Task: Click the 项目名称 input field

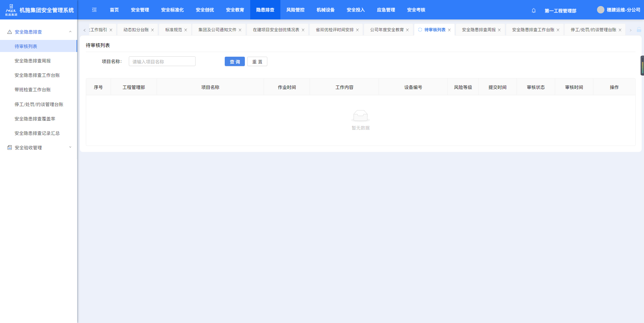Action: click(x=162, y=62)
